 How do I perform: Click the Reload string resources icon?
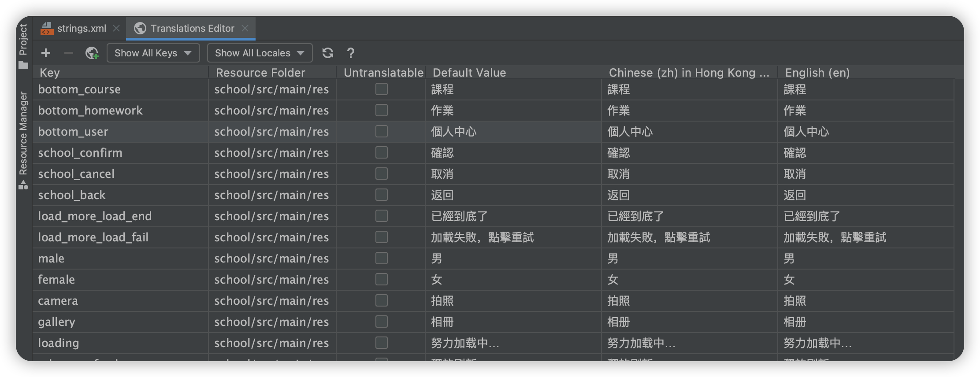point(328,53)
